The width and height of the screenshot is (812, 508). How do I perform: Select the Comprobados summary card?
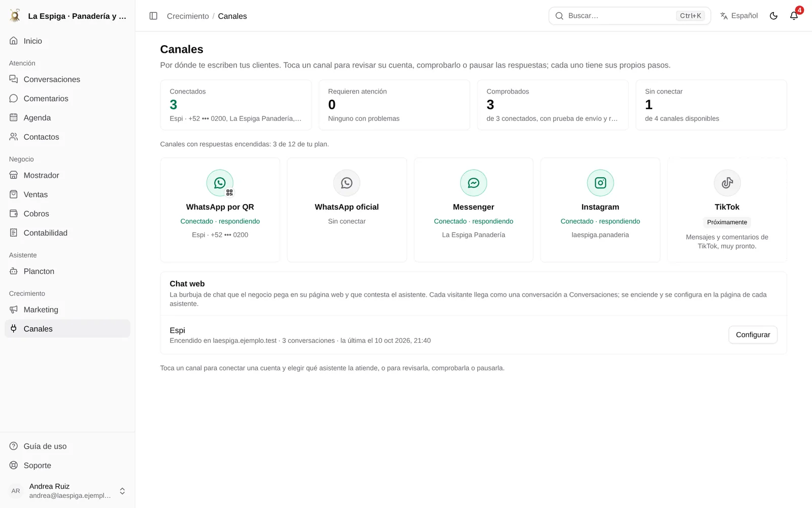[553, 105]
